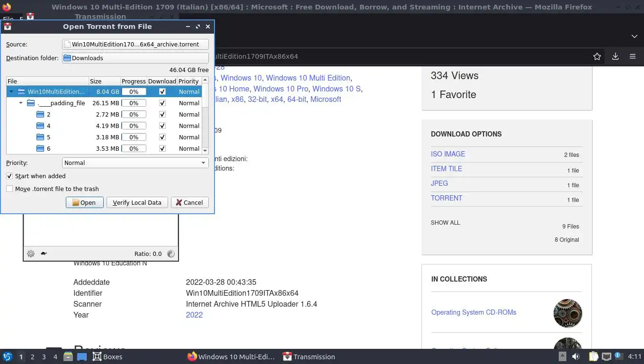Open the Operating System CD-ROMs collection link
The width and height of the screenshot is (644, 364).
[474, 312]
